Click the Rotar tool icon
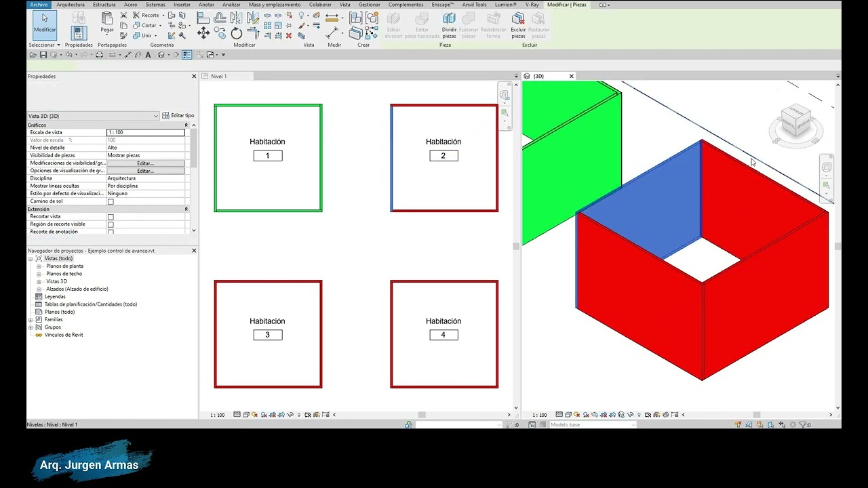868x488 pixels. tap(236, 33)
